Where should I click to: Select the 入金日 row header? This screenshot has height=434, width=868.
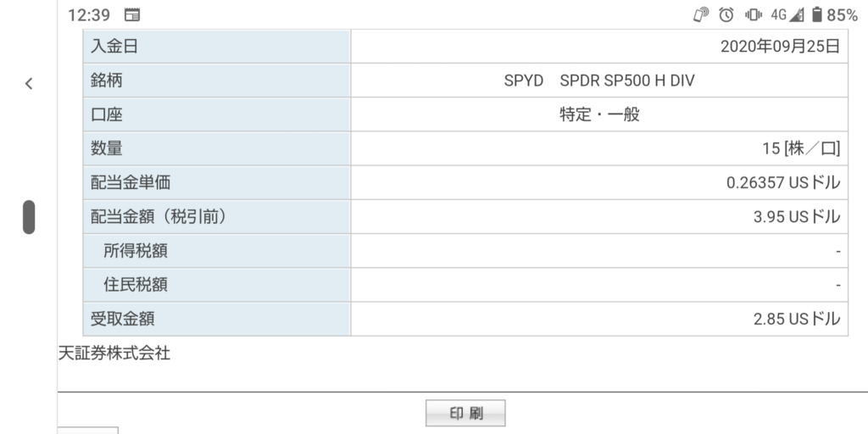point(216,47)
